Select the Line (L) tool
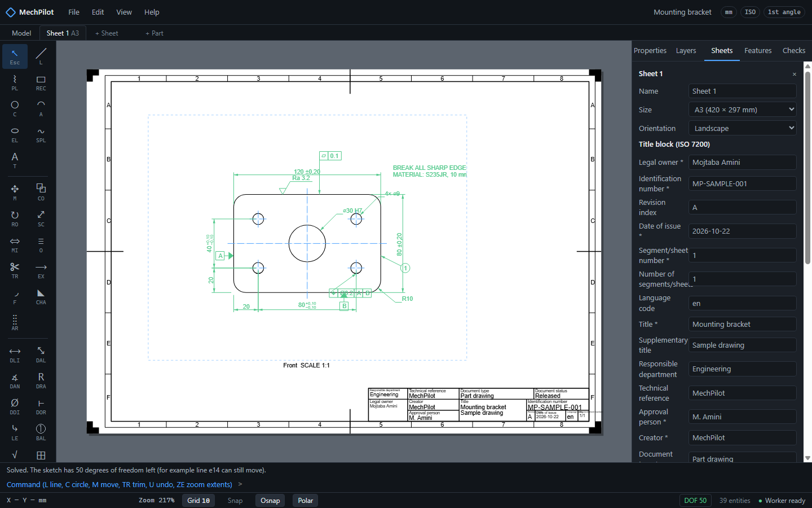 click(41, 56)
